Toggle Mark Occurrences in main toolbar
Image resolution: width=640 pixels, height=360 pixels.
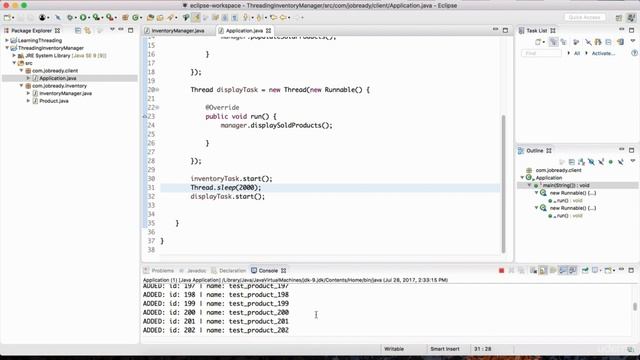(196, 18)
